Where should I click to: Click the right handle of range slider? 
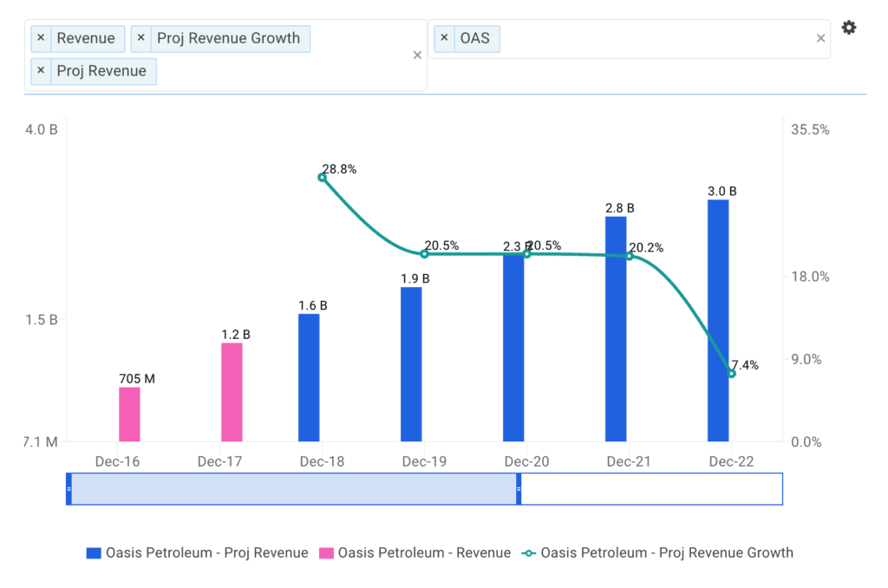pos(519,489)
